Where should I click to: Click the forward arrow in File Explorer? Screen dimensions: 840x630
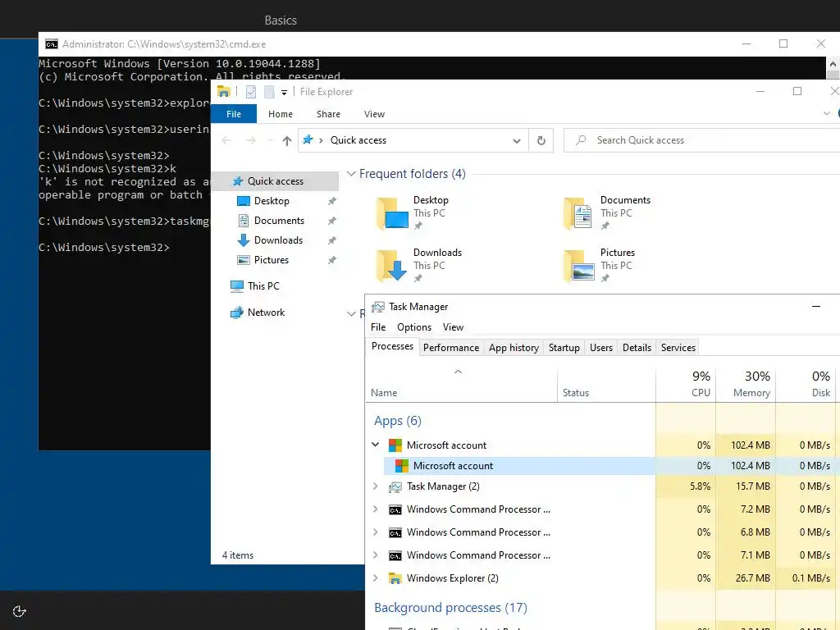tap(251, 140)
